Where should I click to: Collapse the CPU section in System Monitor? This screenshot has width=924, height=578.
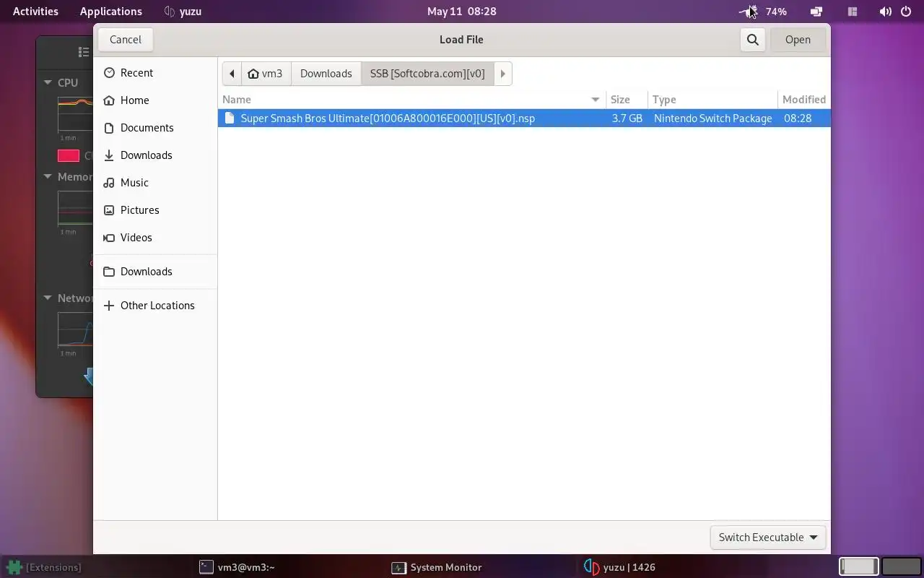48,82
